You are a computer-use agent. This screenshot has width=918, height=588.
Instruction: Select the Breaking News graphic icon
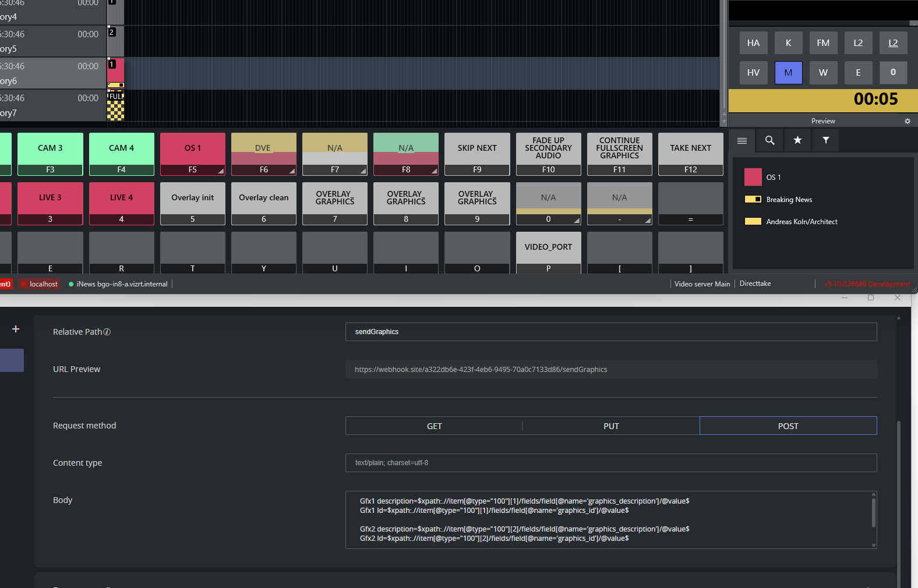point(753,199)
